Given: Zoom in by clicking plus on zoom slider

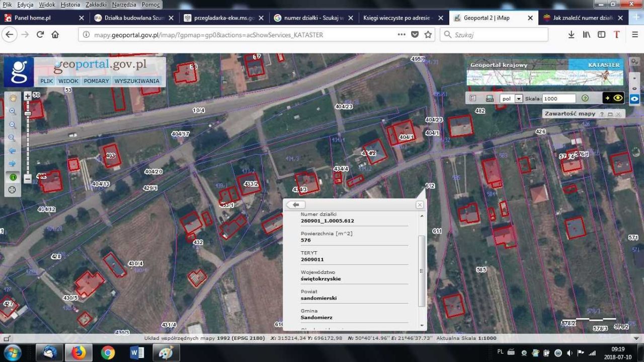Looking at the screenshot, I should point(27,96).
